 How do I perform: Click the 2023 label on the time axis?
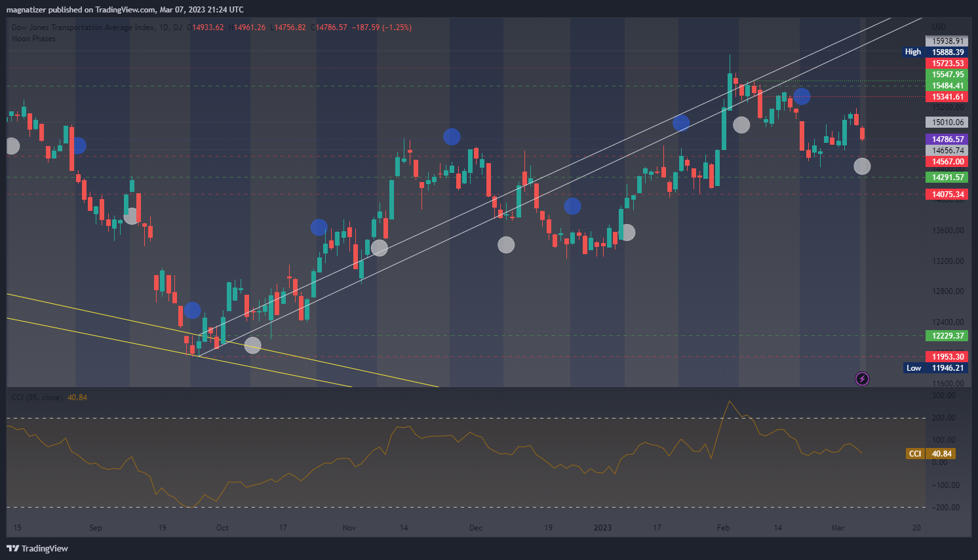tap(602, 528)
